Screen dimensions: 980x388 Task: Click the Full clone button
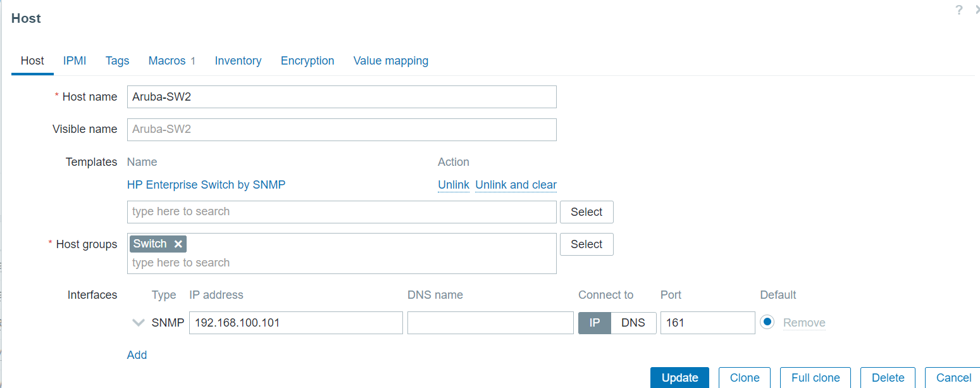pyautogui.click(x=816, y=378)
